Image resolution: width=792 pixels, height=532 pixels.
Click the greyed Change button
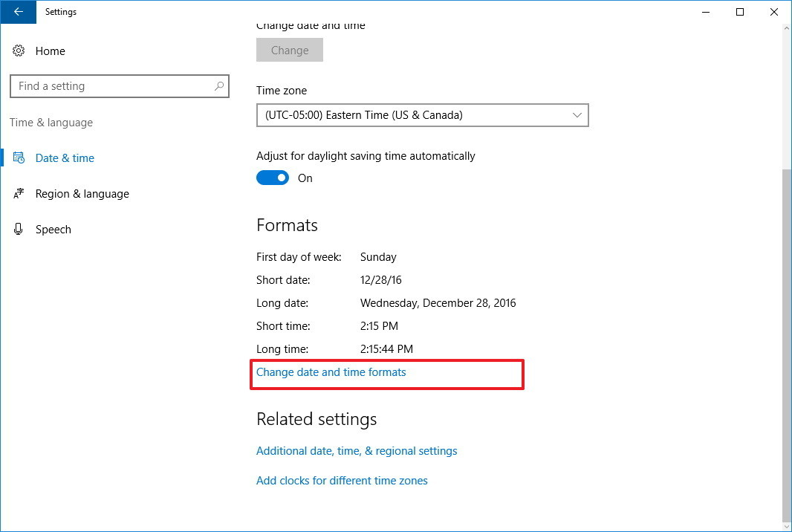coord(290,50)
